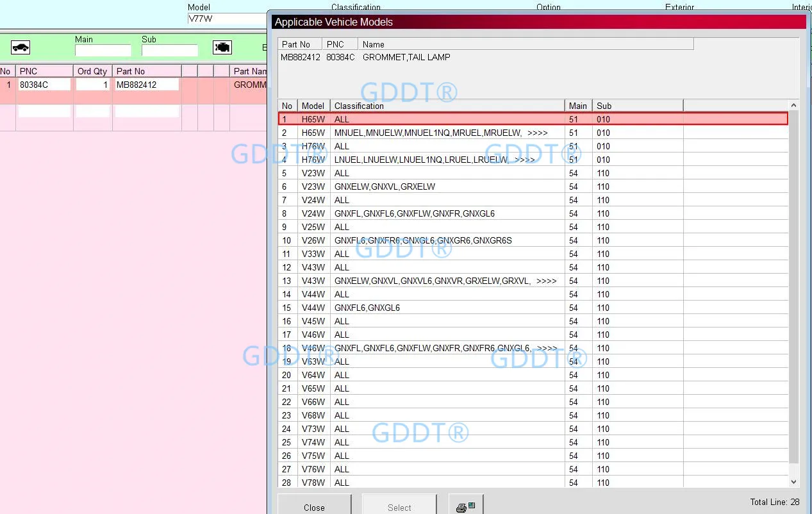Select row 10 V26W classification
This screenshot has width=812, height=514.
(533, 240)
